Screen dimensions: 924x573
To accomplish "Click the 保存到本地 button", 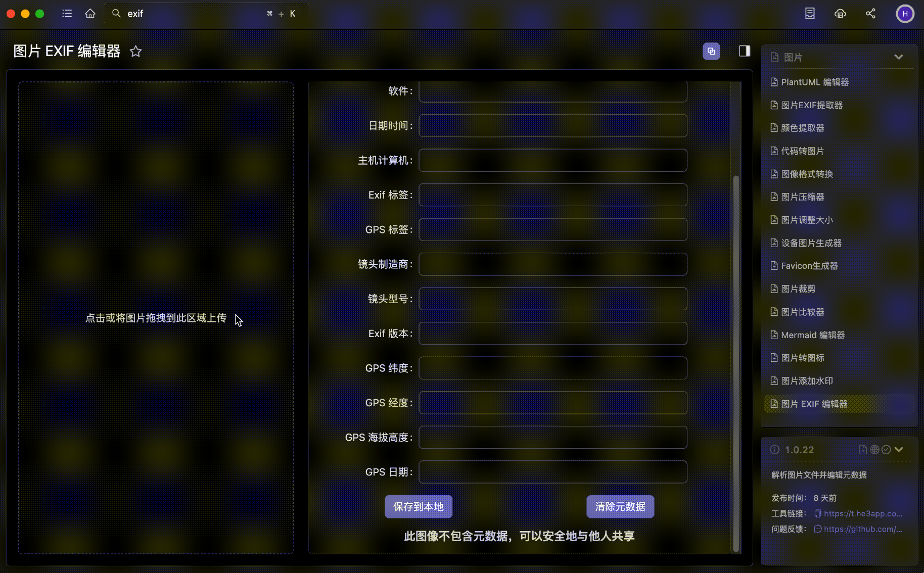I will click(x=418, y=507).
